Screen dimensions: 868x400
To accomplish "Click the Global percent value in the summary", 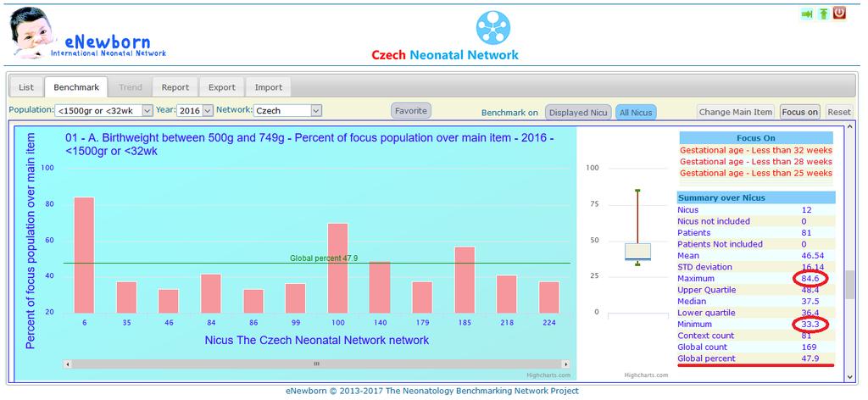I will tap(810, 358).
